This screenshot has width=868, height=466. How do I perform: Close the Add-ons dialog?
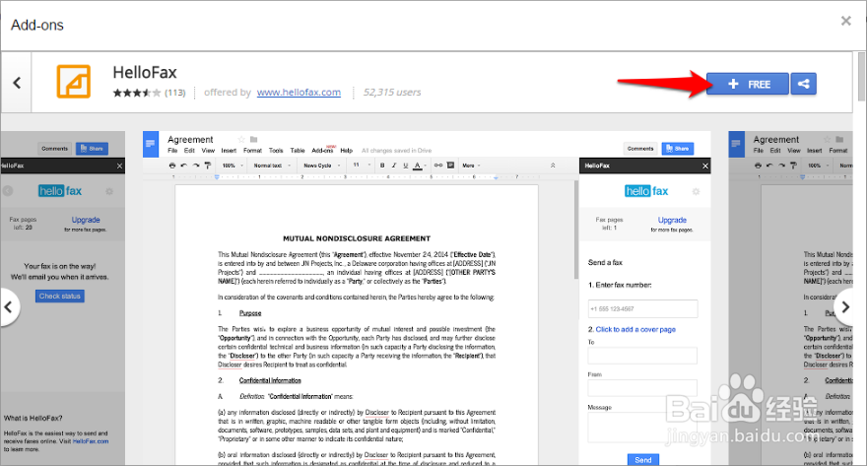click(x=846, y=21)
